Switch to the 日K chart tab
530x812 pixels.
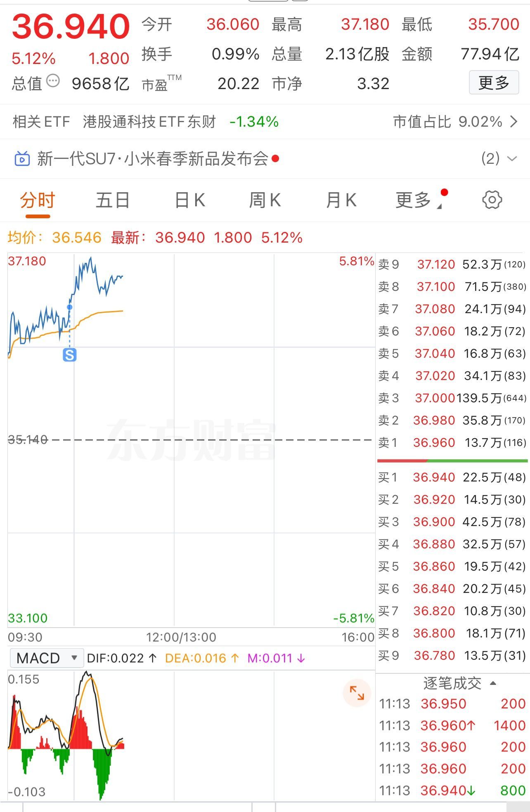pyautogui.click(x=189, y=201)
